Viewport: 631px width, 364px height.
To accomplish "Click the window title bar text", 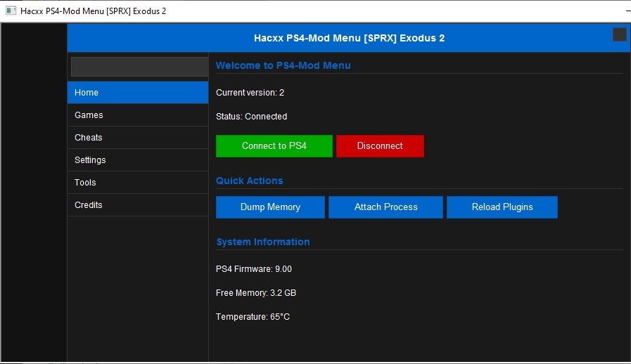I will point(94,11).
